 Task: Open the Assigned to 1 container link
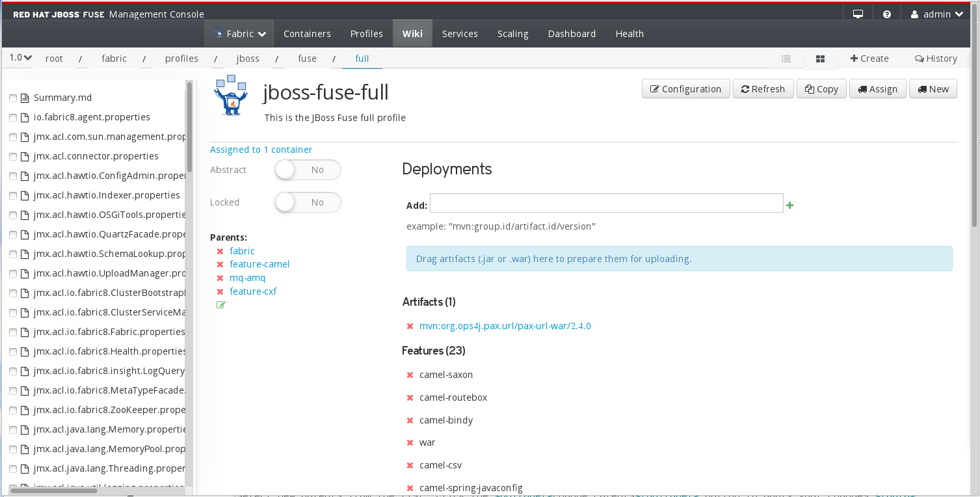(261, 150)
